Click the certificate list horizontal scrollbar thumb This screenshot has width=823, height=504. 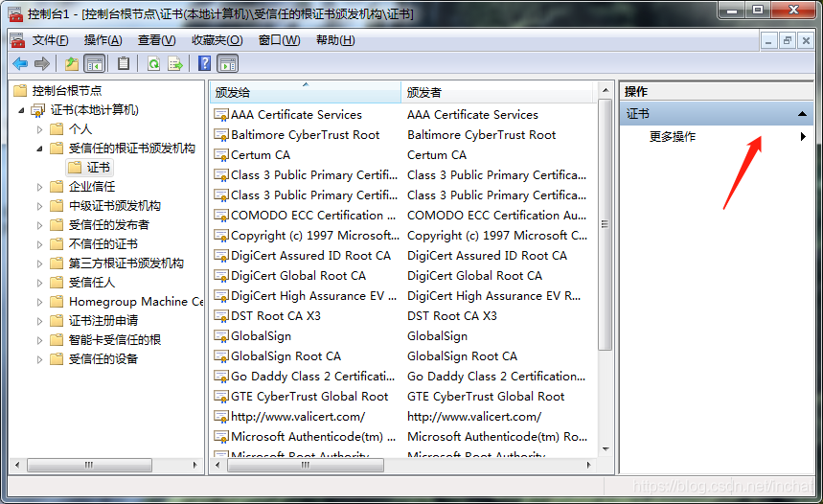tap(305, 465)
